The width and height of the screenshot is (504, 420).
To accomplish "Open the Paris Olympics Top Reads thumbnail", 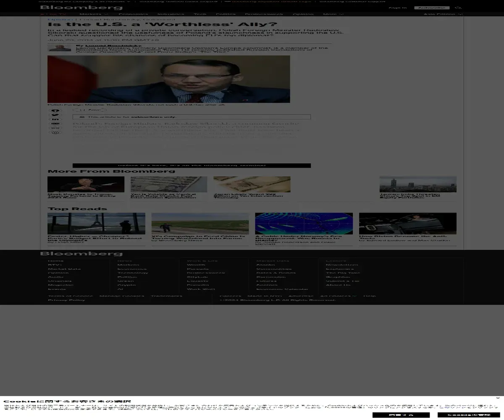I will tap(96, 223).
